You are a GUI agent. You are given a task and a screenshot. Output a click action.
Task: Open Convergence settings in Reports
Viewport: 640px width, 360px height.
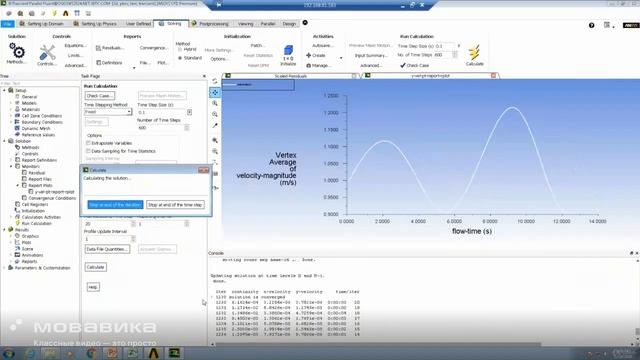click(153, 48)
